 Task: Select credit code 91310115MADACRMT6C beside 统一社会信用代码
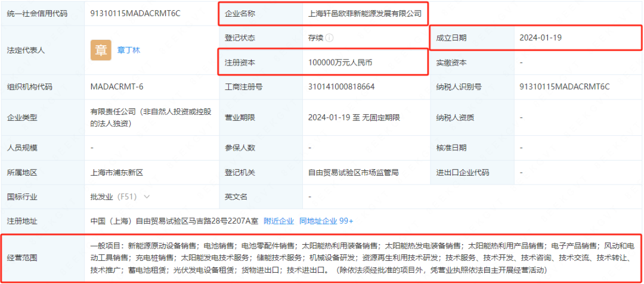coord(135,13)
